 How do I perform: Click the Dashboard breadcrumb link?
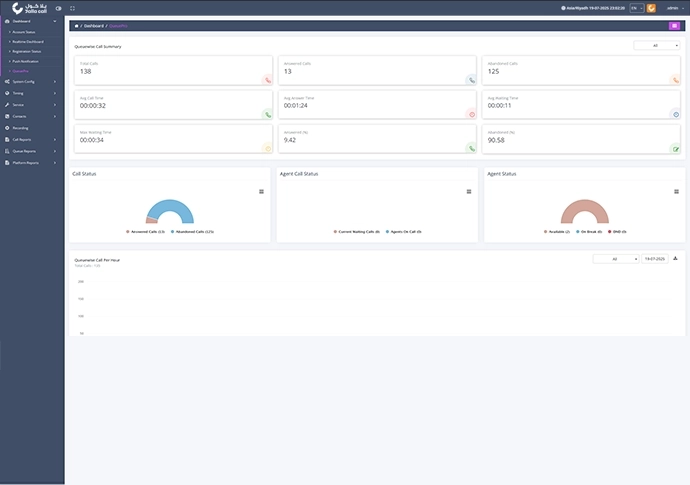click(93, 25)
